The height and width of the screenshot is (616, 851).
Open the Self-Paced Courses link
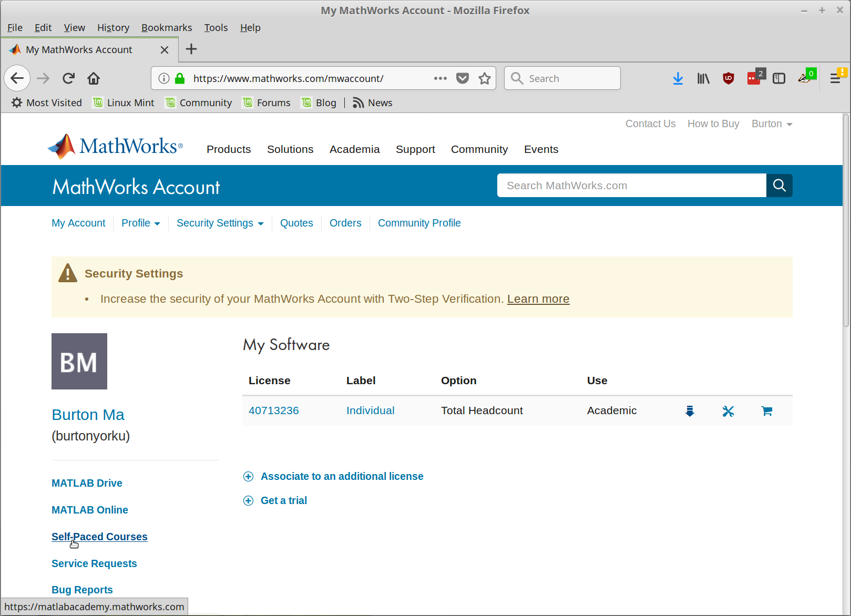click(x=99, y=537)
